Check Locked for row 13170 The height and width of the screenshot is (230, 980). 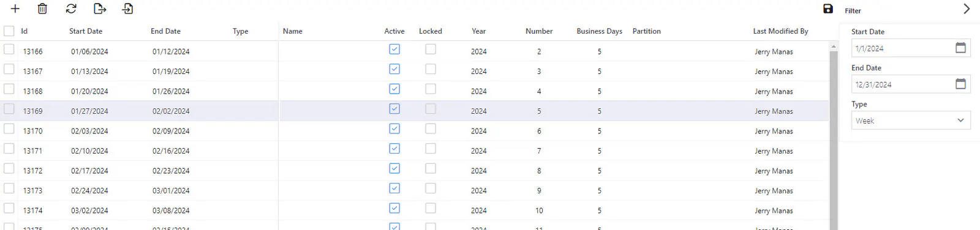click(431, 128)
